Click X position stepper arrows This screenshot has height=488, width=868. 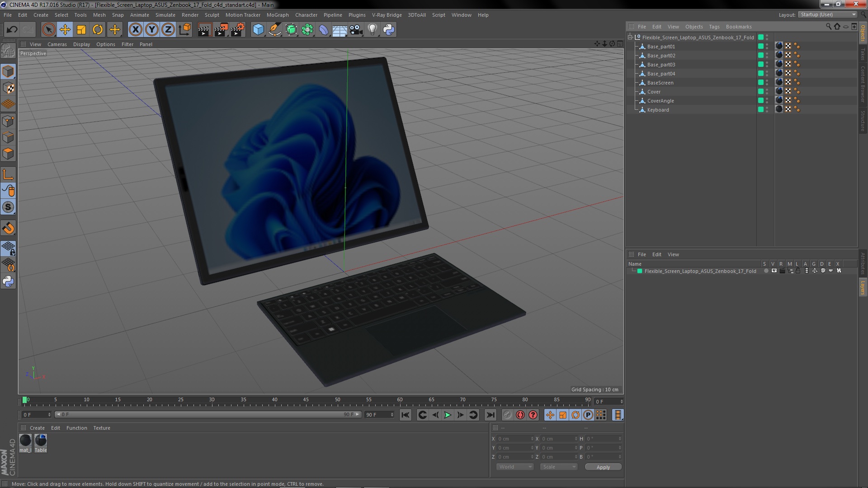pos(532,439)
